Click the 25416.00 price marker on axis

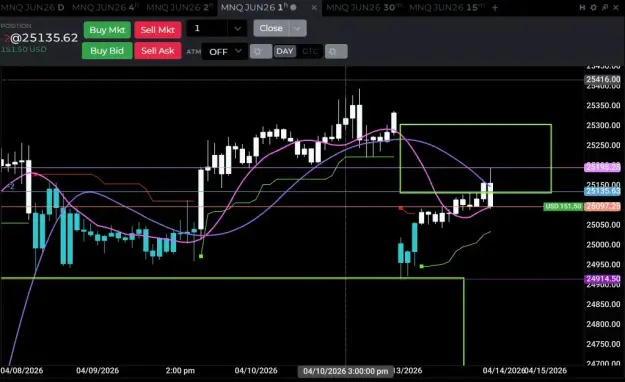(603, 79)
